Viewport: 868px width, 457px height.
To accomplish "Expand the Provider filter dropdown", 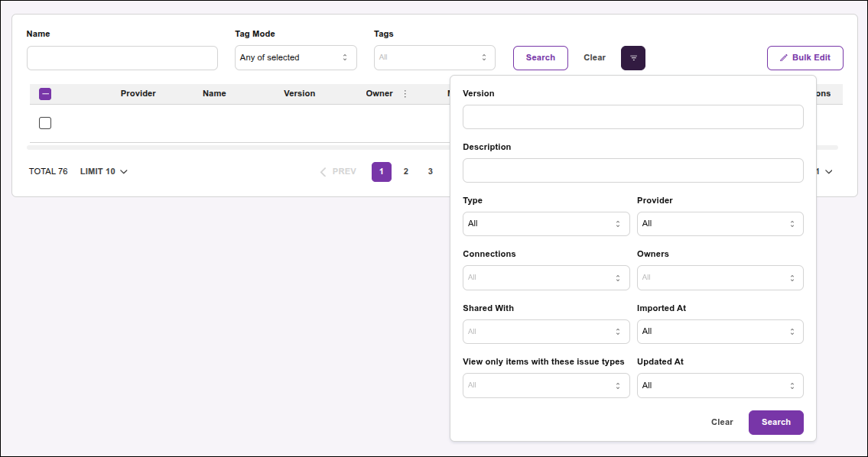I will (720, 224).
